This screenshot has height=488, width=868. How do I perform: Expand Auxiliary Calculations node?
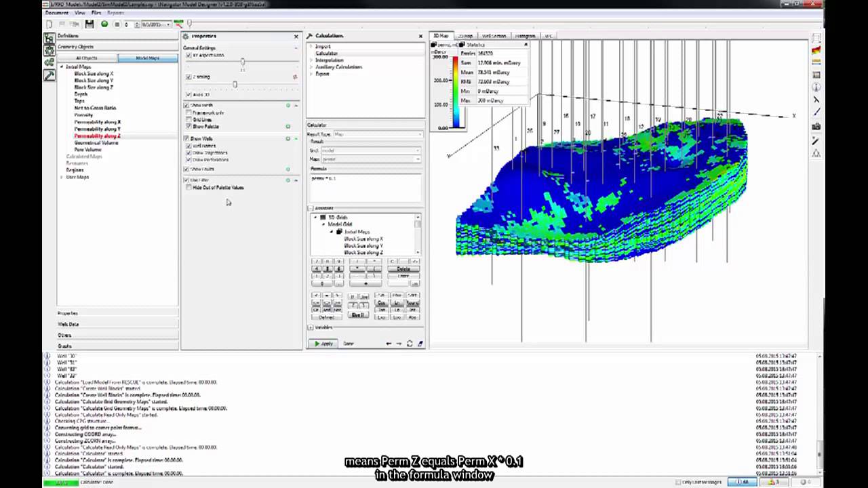pos(311,66)
